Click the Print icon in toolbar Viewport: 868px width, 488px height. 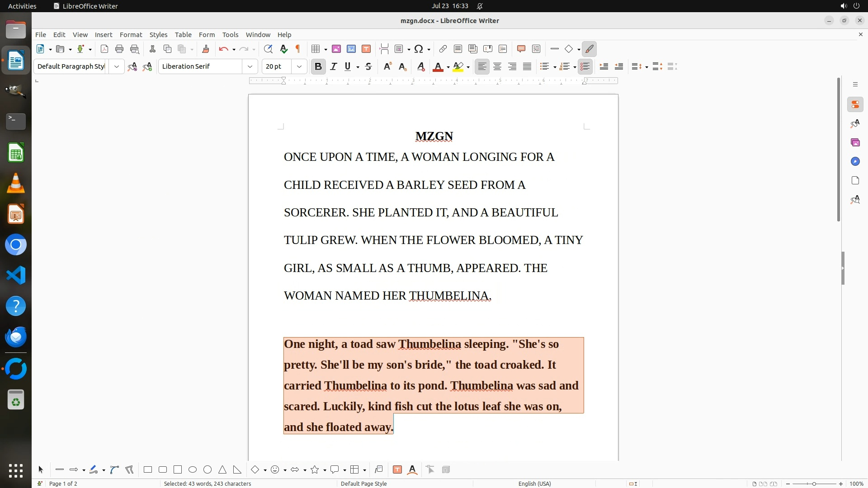coord(119,49)
